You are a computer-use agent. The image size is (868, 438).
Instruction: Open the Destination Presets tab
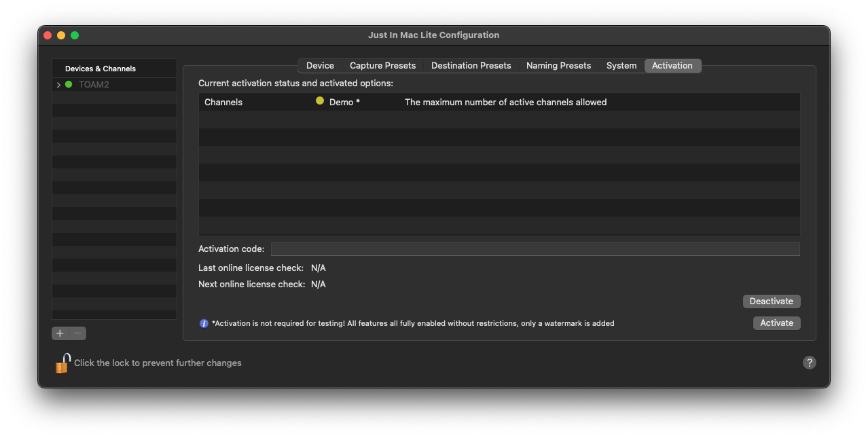click(471, 66)
